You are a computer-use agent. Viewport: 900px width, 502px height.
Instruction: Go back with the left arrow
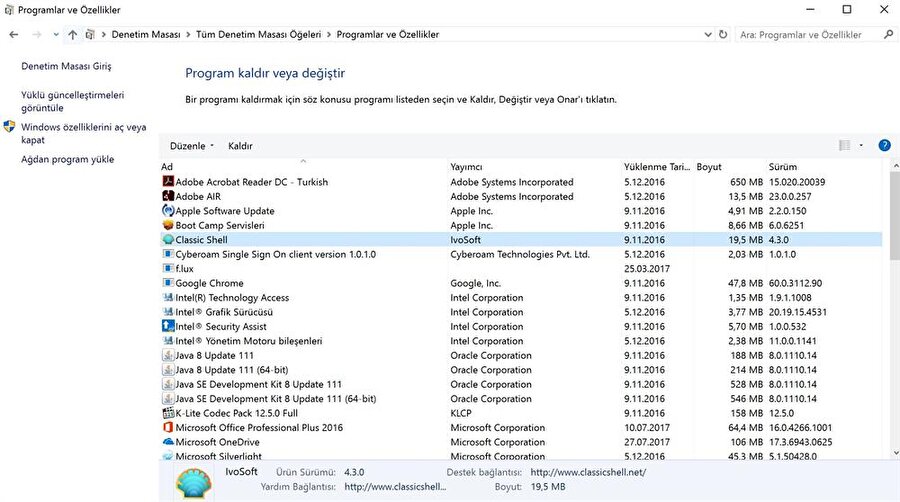click(14, 34)
